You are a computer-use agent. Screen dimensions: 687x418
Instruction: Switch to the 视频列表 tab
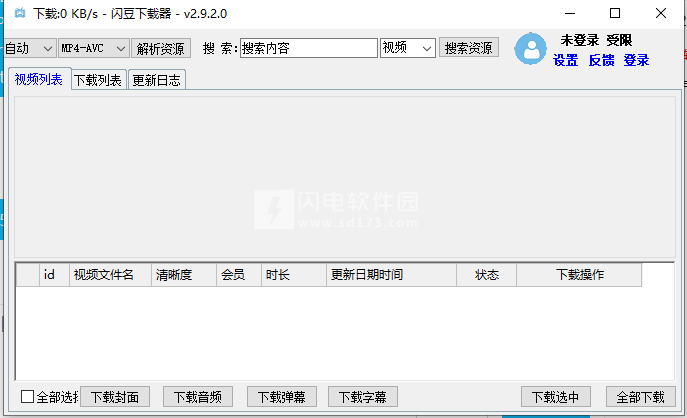[39, 79]
